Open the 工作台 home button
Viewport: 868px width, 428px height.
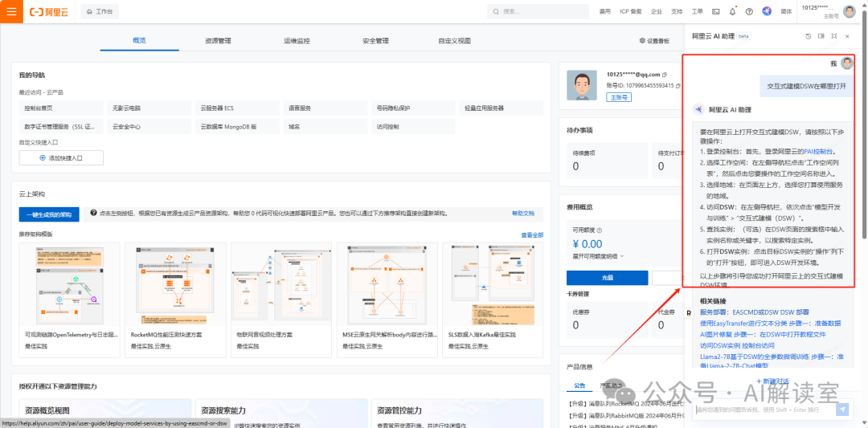(100, 11)
